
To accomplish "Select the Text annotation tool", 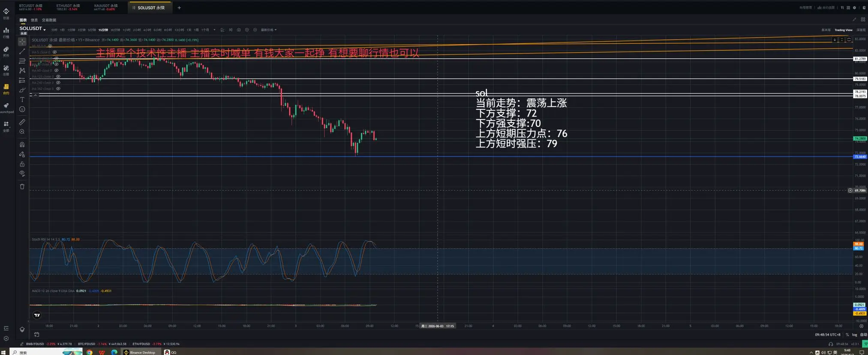I will coord(22,99).
